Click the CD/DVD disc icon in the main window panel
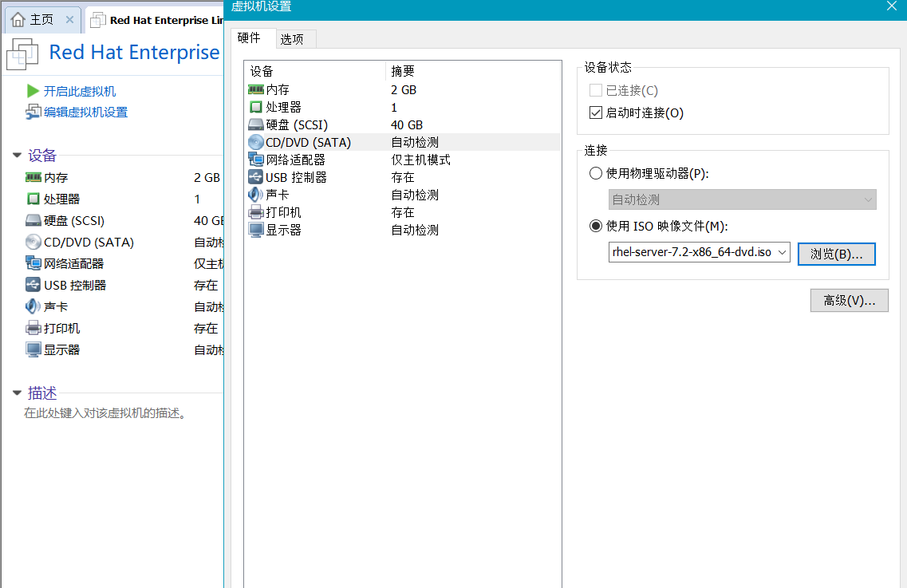The image size is (907, 588). 34,242
